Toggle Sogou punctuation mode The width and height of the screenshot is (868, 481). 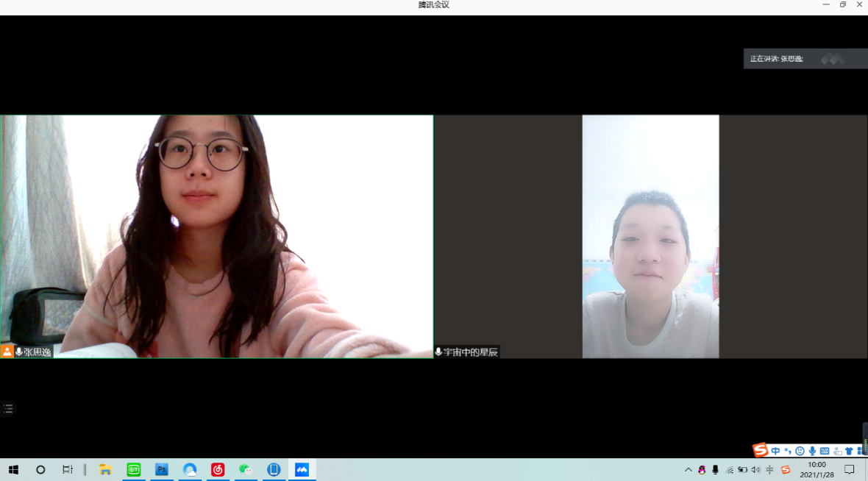click(x=788, y=451)
